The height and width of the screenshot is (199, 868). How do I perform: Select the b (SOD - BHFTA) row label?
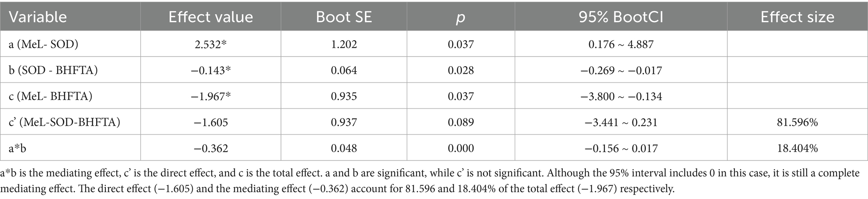point(53,70)
